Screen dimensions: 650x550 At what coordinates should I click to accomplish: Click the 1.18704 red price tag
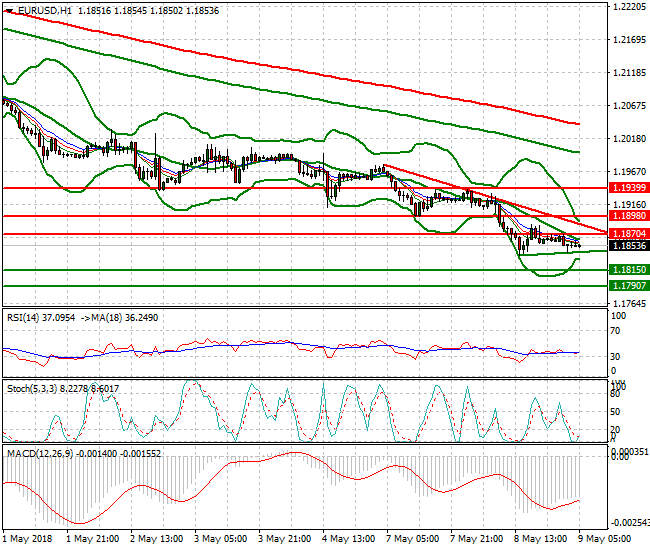pyautogui.click(x=629, y=234)
